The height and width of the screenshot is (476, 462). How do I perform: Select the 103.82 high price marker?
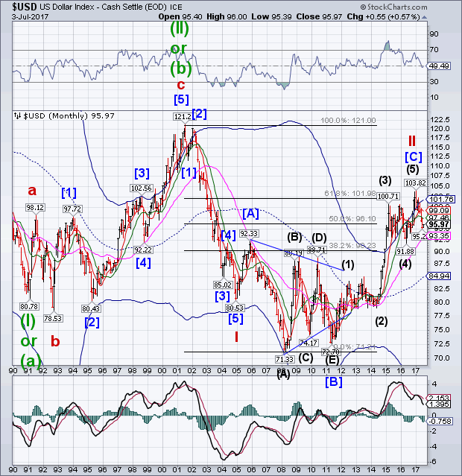[414, 183]
